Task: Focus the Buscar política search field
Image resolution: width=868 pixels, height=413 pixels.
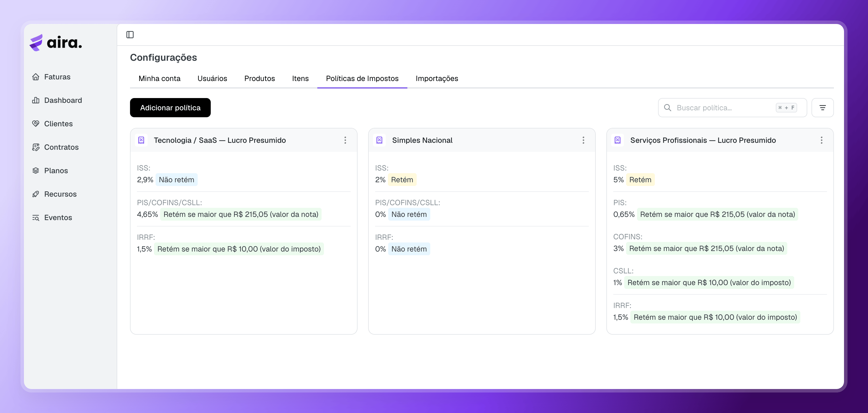Action: 732,108
